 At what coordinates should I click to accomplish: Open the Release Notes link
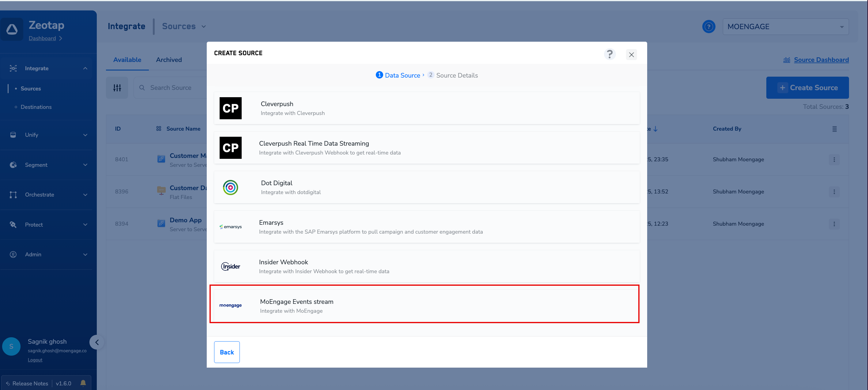coord(30,383)
